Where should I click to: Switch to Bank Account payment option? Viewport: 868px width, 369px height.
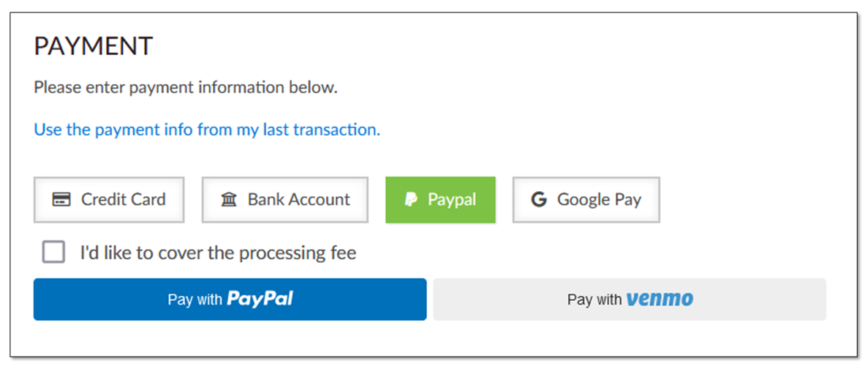tap(285, 200)
